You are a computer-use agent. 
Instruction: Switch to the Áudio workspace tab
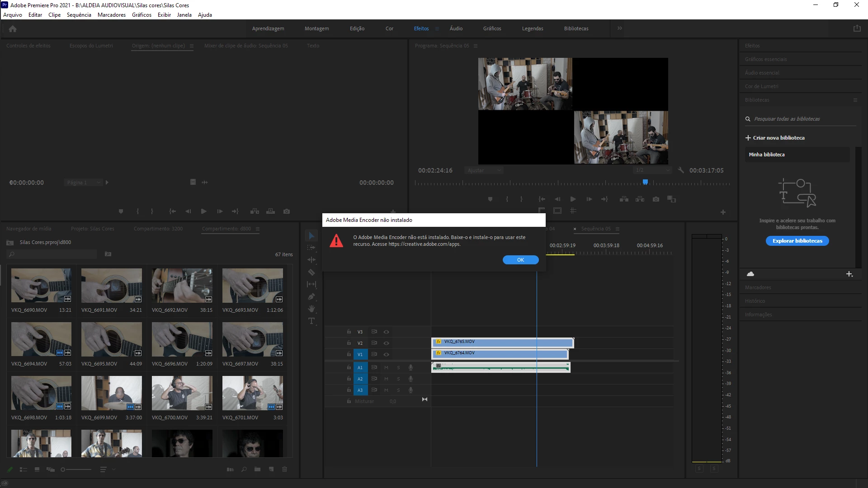(x=456, y=28)
